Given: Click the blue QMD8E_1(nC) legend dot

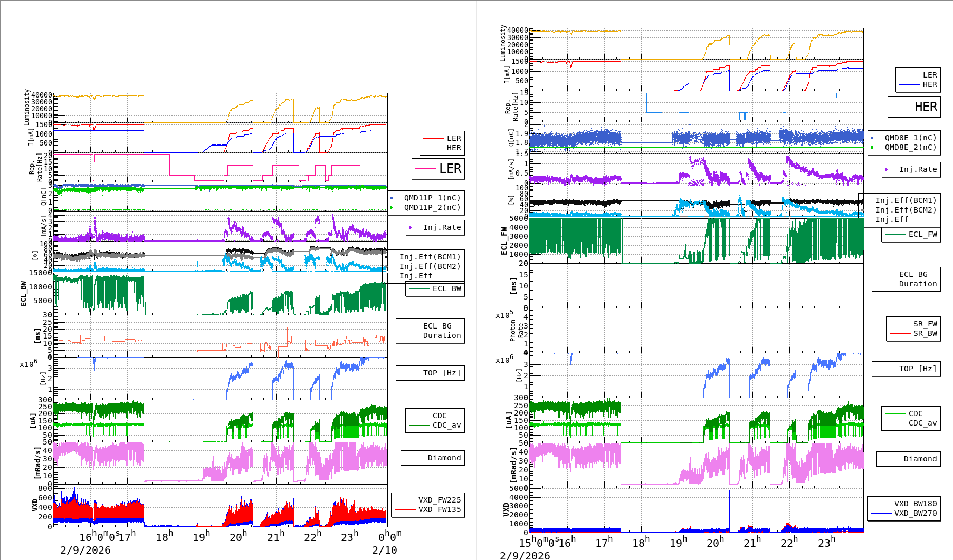Looking at the screenshot, I should click(872, 138).
